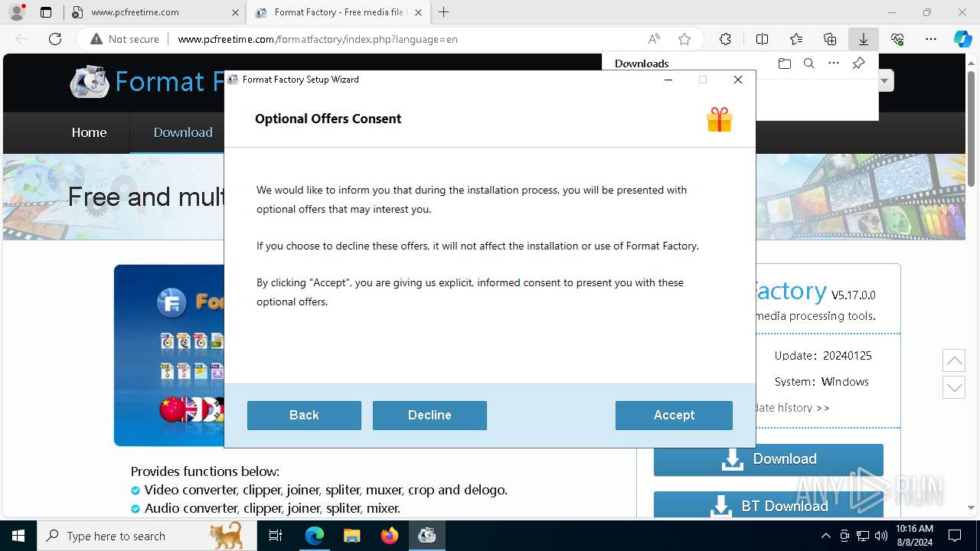Image resolution: width=980 pixels, height=551 pixels.
Task: Toggle split screen icon
Action: pyautogui.click(x=762, y=39)
